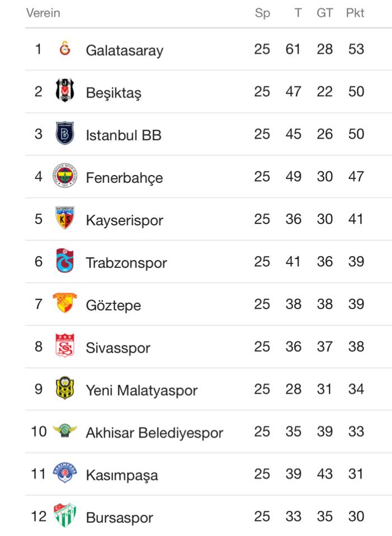Click the Akhisar Belediyespor name
This screenshot has width=392, height=536.
click(x=154, y=433)
